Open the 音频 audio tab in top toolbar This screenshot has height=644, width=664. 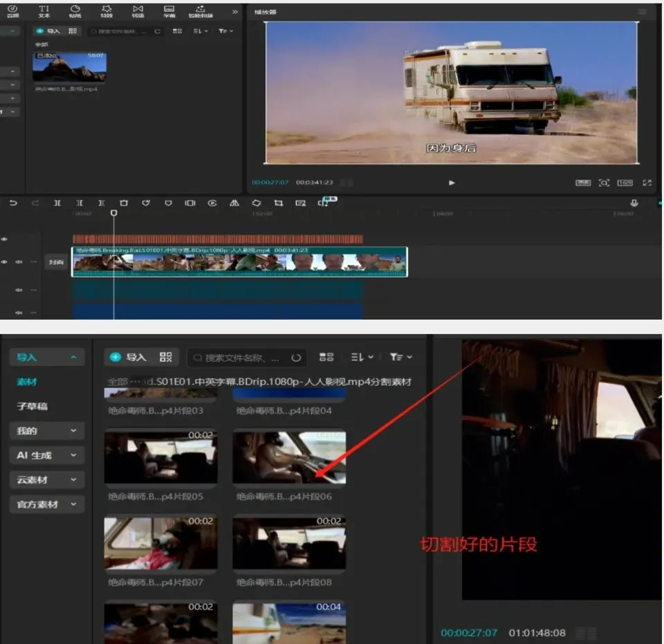point(13,12)
